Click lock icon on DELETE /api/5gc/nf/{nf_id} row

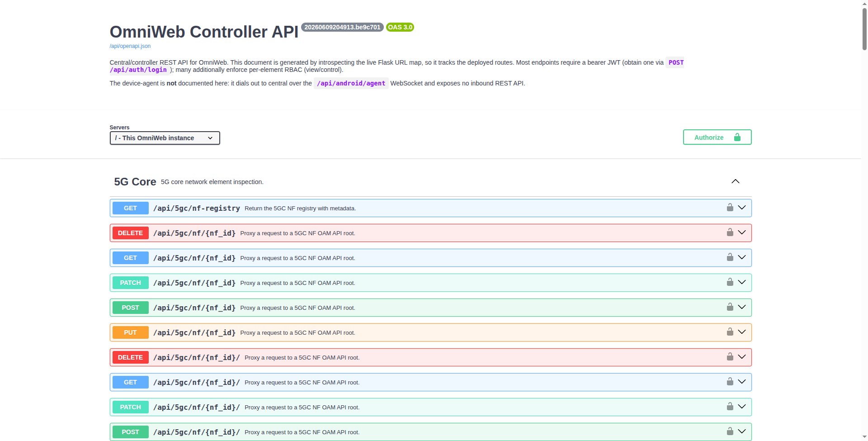click(x=730, y=232)
